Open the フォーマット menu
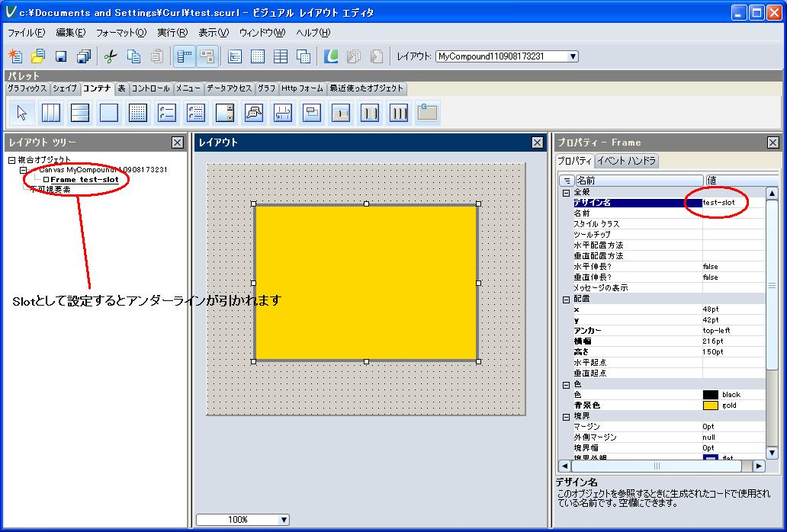Image resolution: width=787 pixels, height=532 pixels. point(120,33)
